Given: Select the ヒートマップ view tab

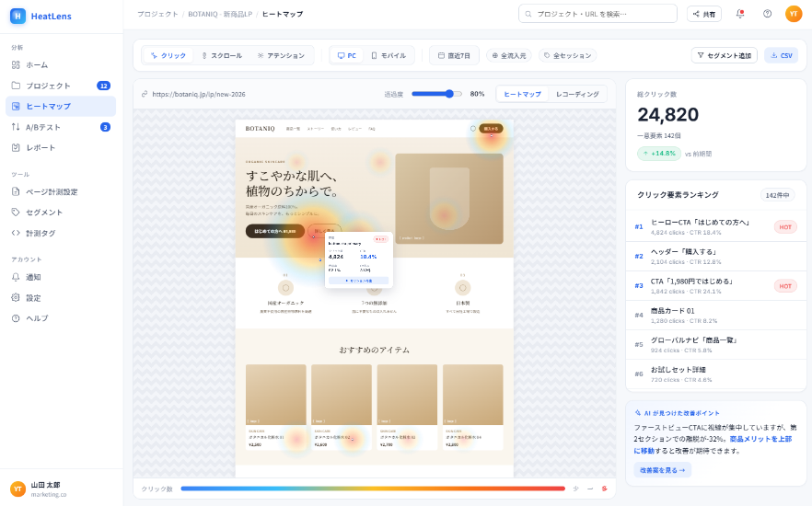Looking at the screenshot, I should [x=522, y=94].
